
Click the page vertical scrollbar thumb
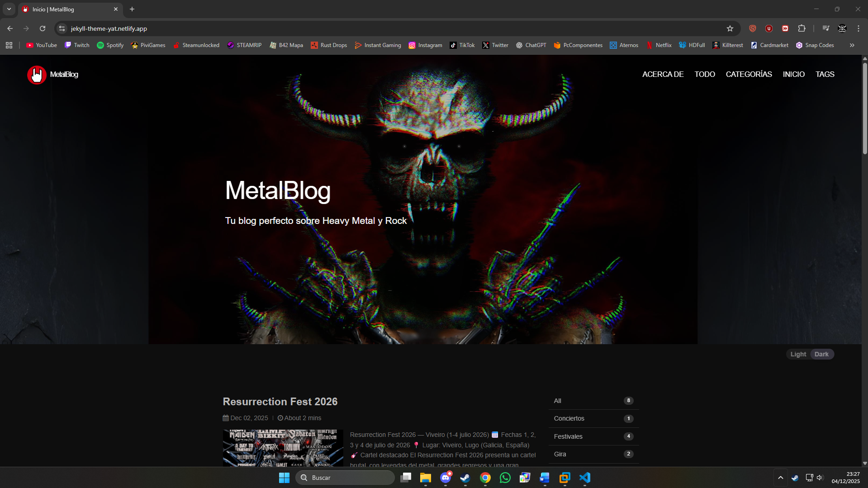865,109
